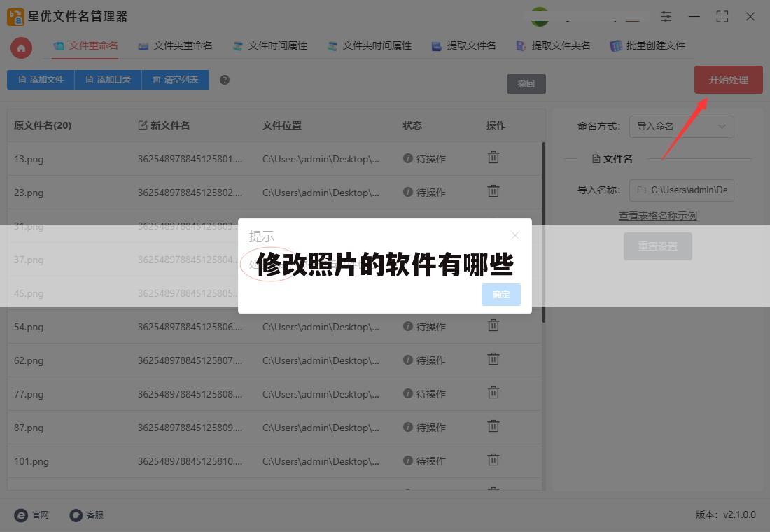Click the info status icon for 101.png
Viewport: 770px width, 532px height.
407,461
